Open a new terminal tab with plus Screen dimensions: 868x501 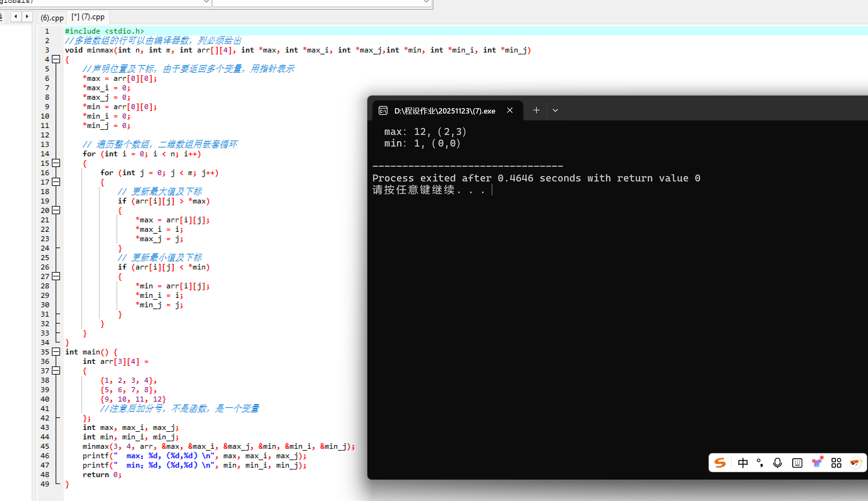coord(536,110)
